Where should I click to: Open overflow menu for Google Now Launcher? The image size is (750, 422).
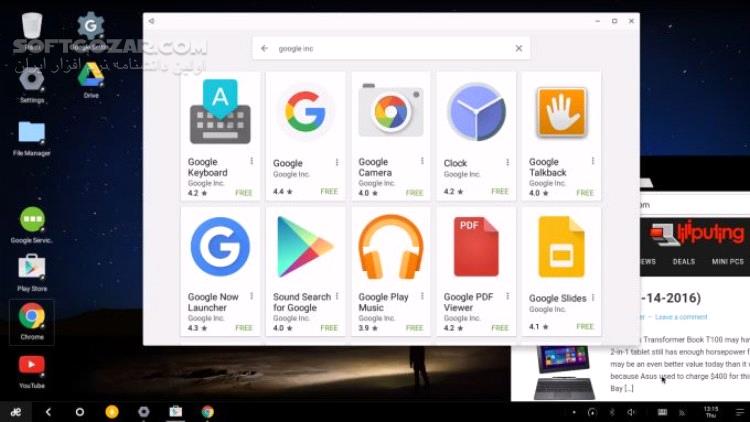point(252,296)
